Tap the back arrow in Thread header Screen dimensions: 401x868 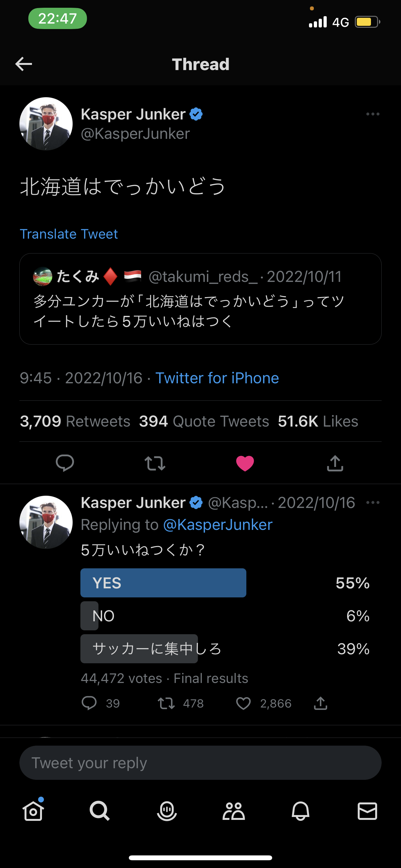point(24,64)
